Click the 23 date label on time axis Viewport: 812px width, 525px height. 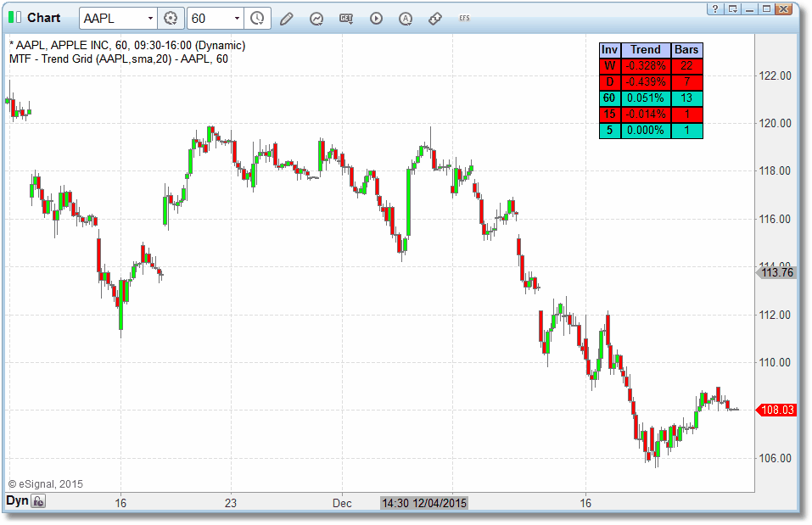231,503
